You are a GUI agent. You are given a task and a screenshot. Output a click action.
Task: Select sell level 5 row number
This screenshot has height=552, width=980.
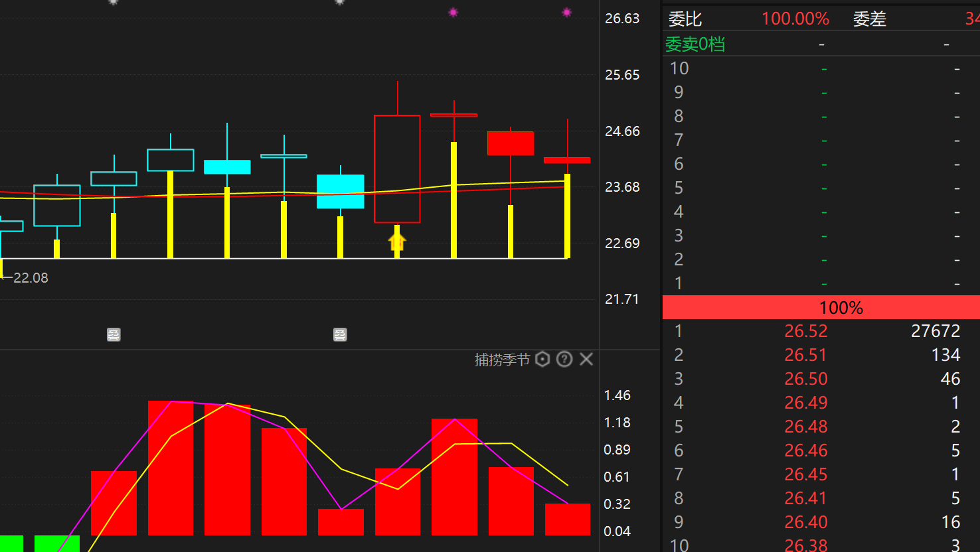coord(679,188)
